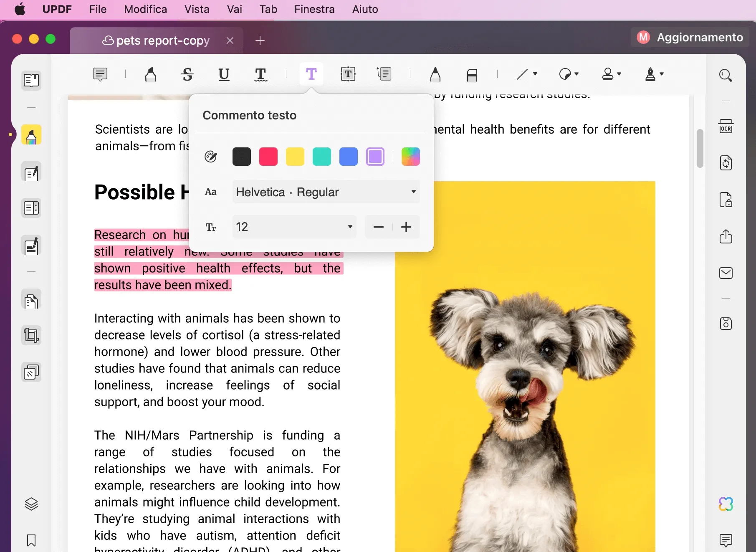Click the save as other icon
The height and width of the screenshot is (552, 756).
[726, 324]
